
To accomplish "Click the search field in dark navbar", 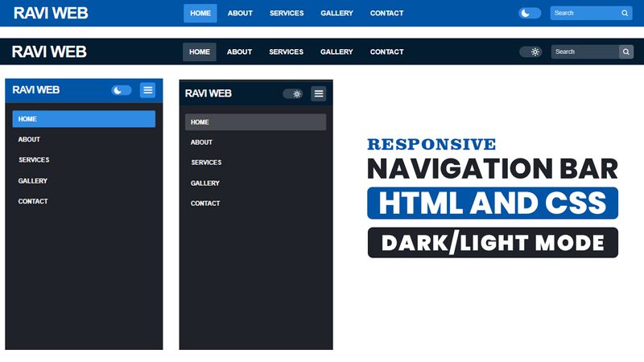I will click(x=584, y=51).
